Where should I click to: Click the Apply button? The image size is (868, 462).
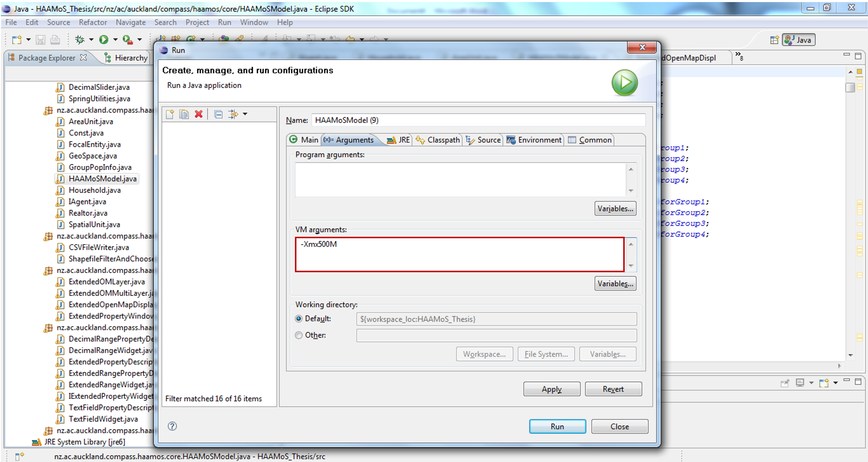tap(552, 389)
